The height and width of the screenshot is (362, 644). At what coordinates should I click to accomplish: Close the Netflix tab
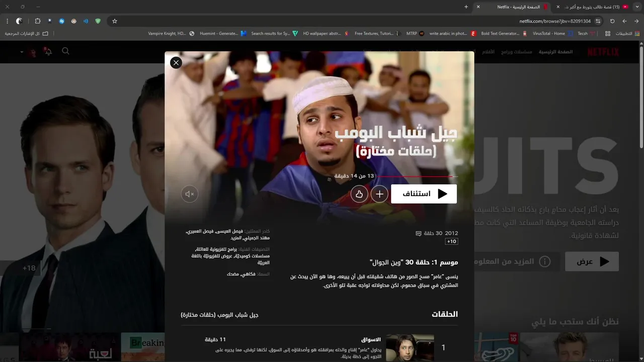[x=478, y=7]
